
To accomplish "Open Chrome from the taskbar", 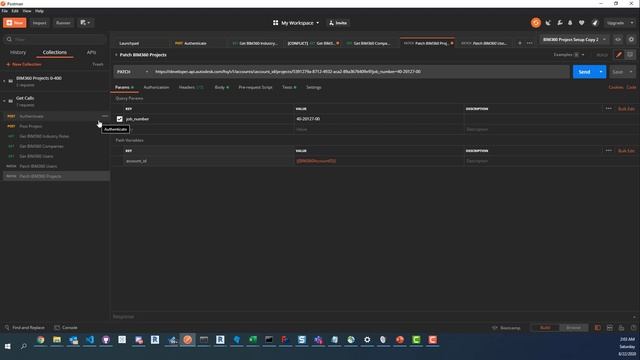I will click(x=40, y=340).
